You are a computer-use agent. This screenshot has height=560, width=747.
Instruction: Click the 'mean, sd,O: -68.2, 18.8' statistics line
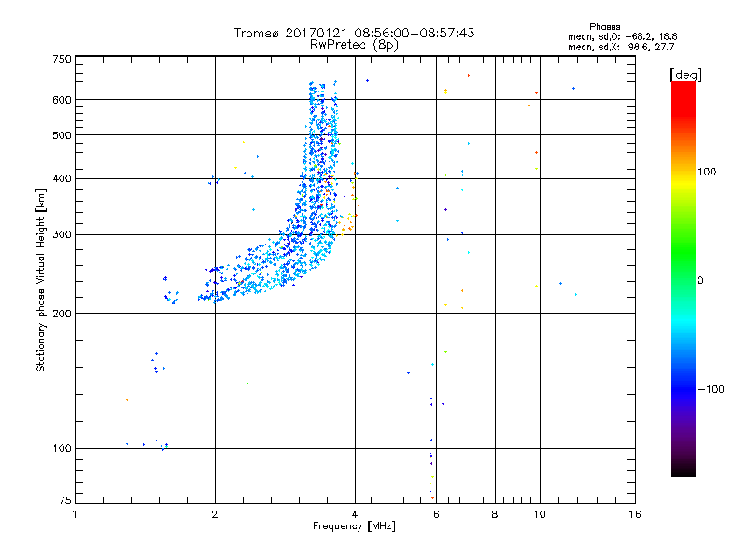[x=622, y=36]
